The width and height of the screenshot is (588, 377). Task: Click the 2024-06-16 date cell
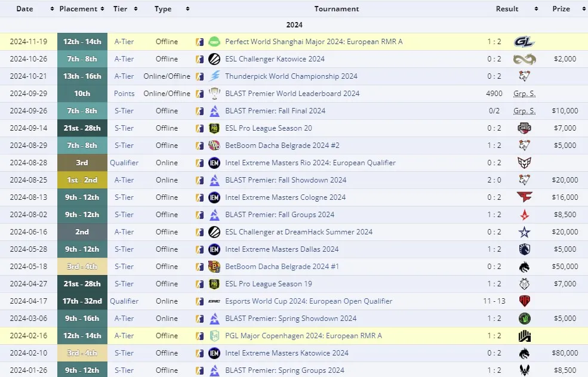click(x=29, y=231)
